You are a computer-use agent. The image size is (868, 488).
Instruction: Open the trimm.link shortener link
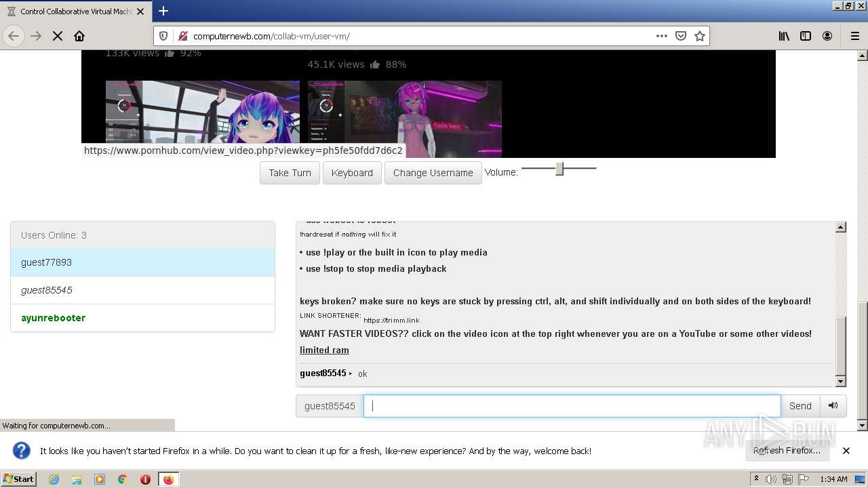(391, 321)
